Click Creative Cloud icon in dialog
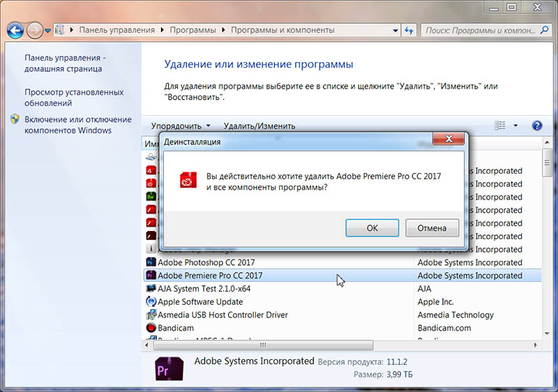This screenshot has height=392, width=558. point(188,180)
